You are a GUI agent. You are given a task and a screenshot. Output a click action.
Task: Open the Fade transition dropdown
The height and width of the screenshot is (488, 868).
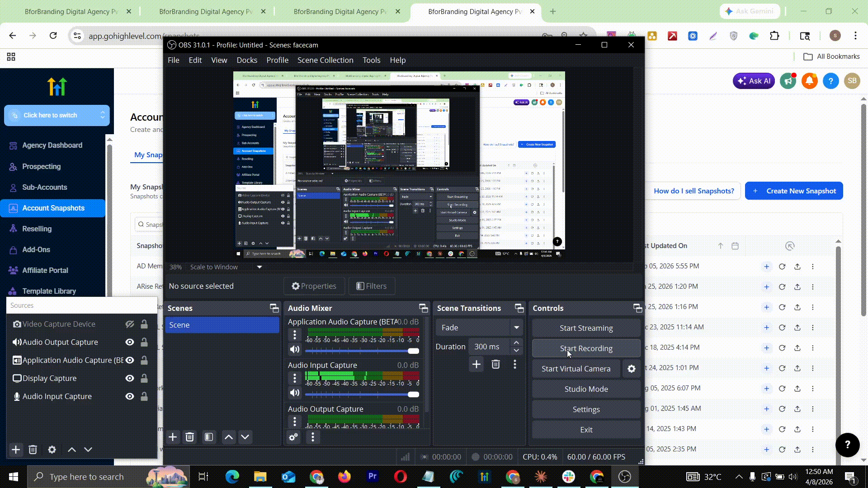516,328
